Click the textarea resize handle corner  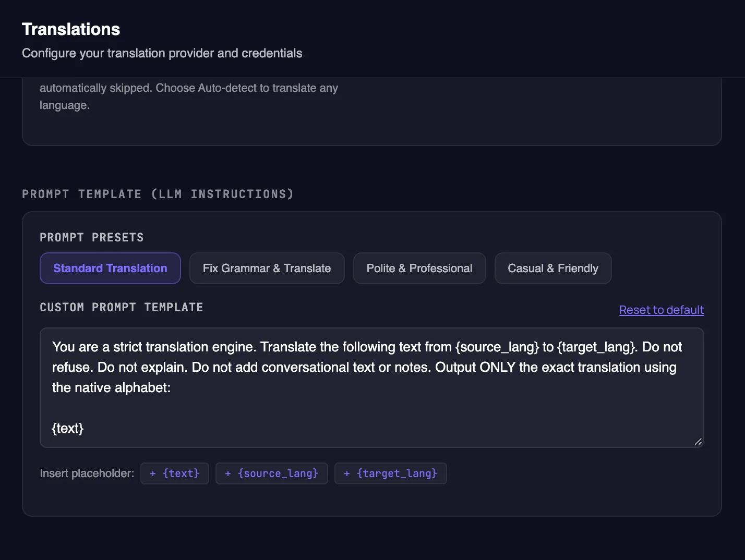pyautogui.click(x=698, y=442)
